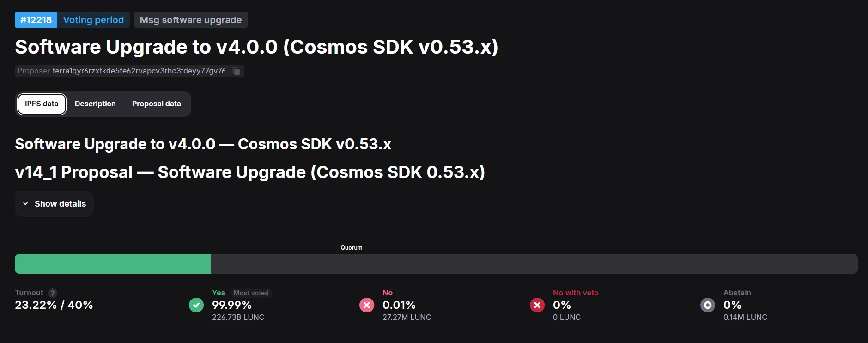This screenshot has width=868, height=343.
Task: Click the Most voted label
Action: [251, 293]
